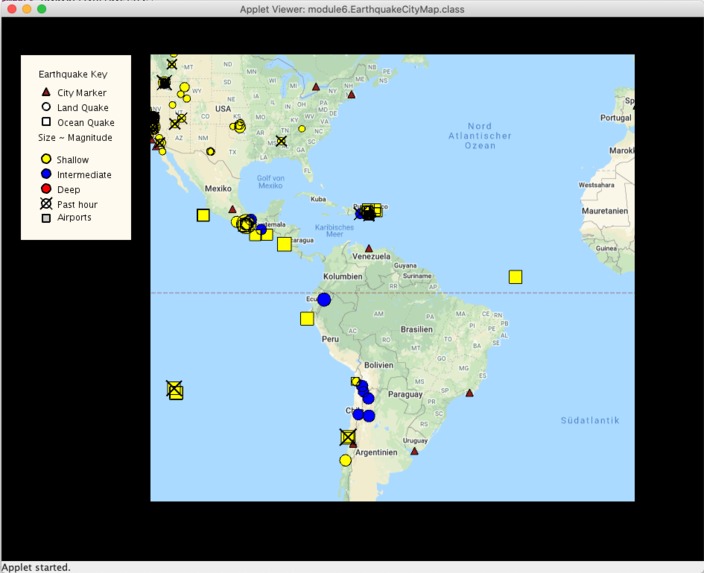The width and height of the screenshot is (704, 573).
Task: Click the yellow quake circle near WY label
Action: (x=185, y=87)
